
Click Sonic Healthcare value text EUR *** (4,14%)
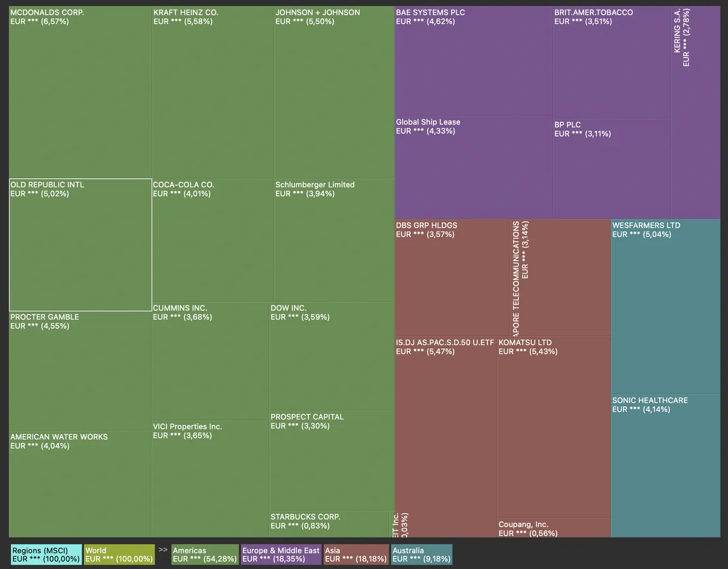(641, 410)
